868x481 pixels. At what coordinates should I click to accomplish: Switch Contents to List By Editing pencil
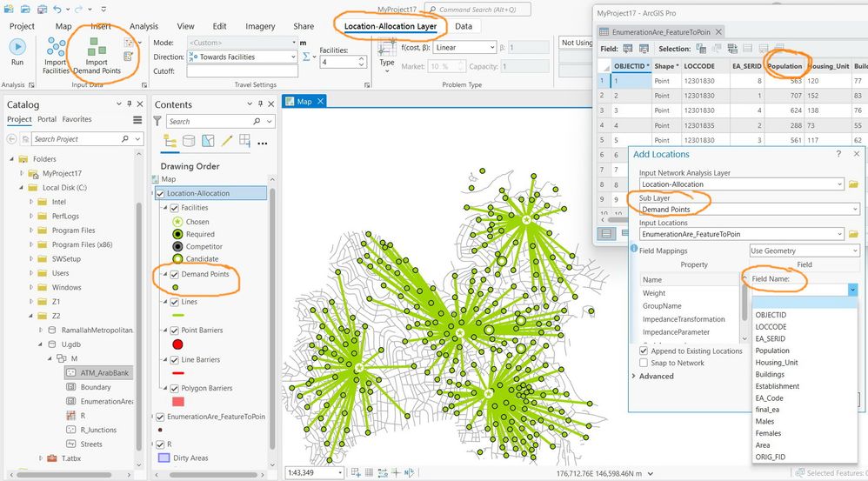[226, 141]
